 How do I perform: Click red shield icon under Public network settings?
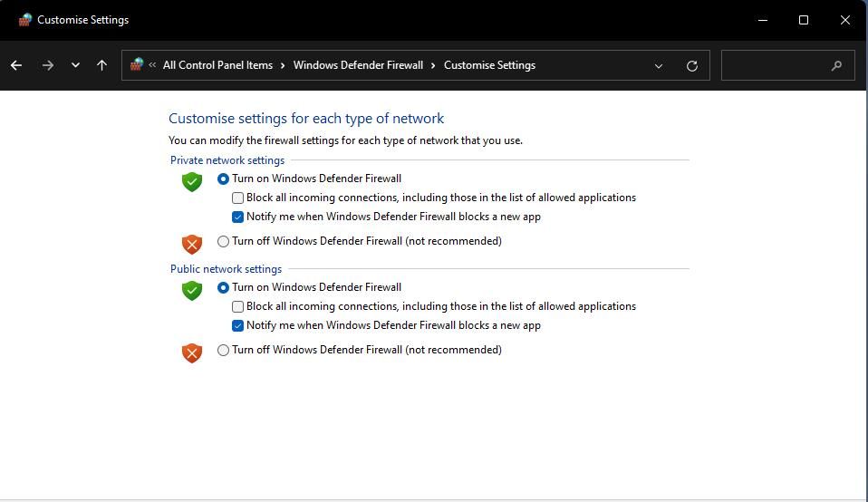[x=191, y=352]
